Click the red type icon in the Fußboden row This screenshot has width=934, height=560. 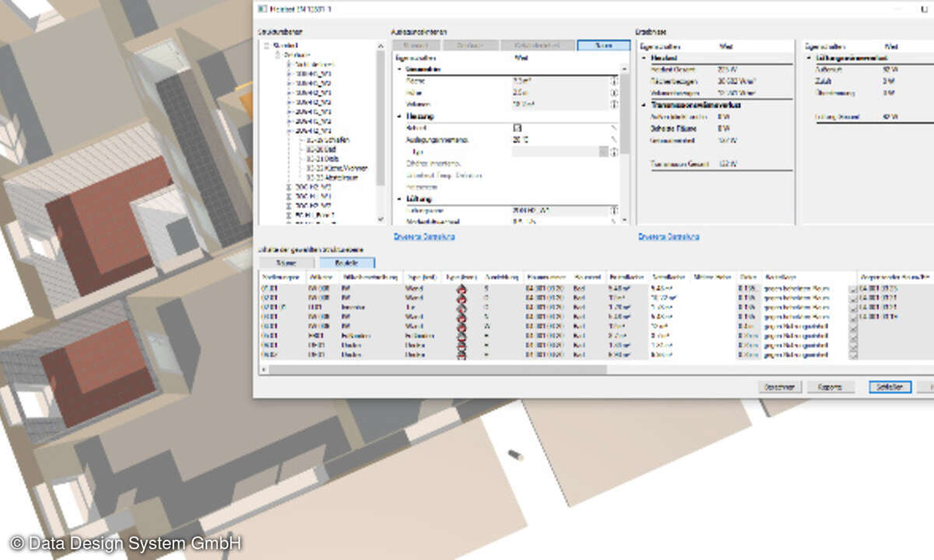point(461,335)
